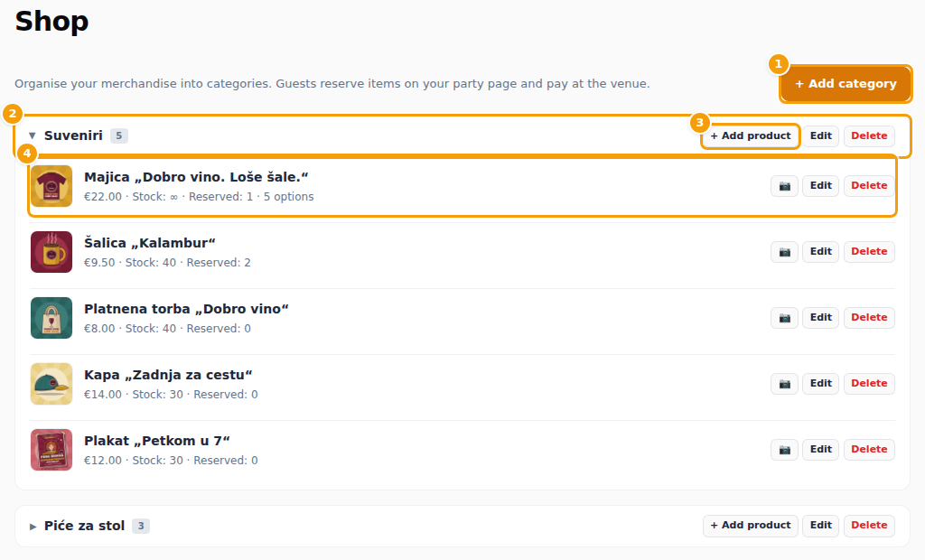925x560 pixels.
Task: Open camera icon for Šalica Kalambur
Action: click(784, 252)
